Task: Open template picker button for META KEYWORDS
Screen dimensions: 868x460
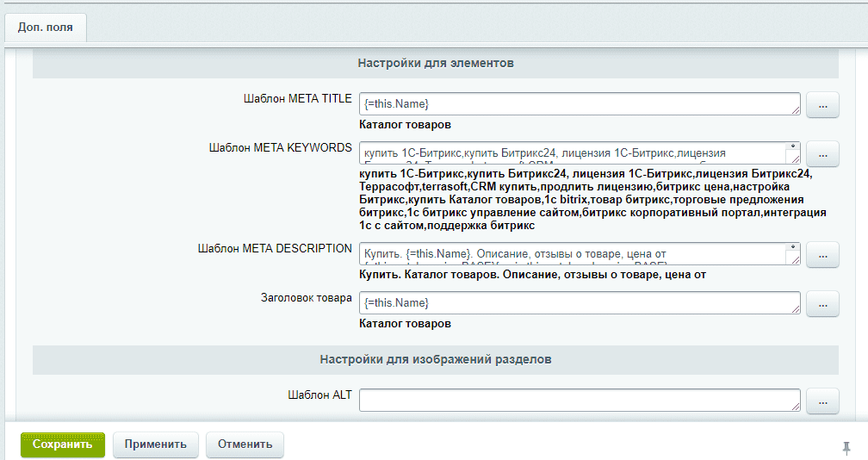Action: pos(822,154)
